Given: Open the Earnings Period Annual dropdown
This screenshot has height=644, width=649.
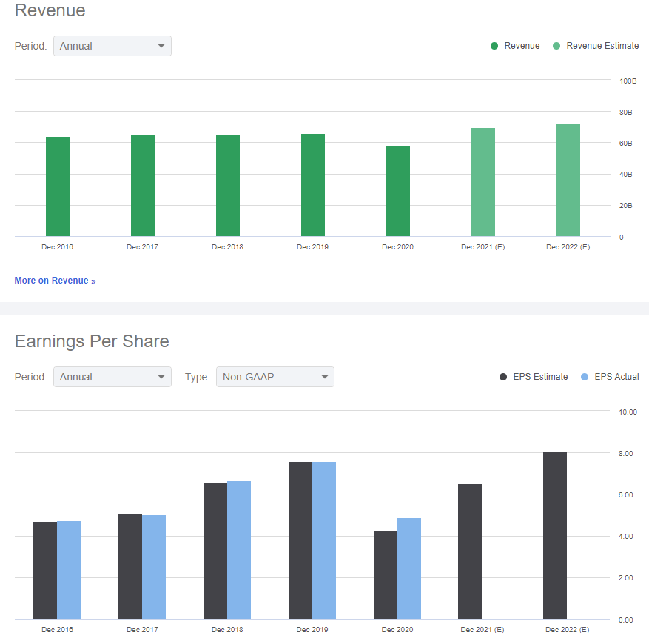Looking at the screenshot, I should click(x=112, y=377).
